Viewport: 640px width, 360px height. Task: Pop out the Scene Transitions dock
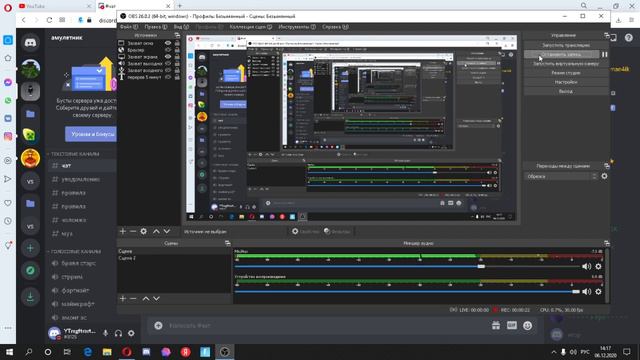click(607, 166)
